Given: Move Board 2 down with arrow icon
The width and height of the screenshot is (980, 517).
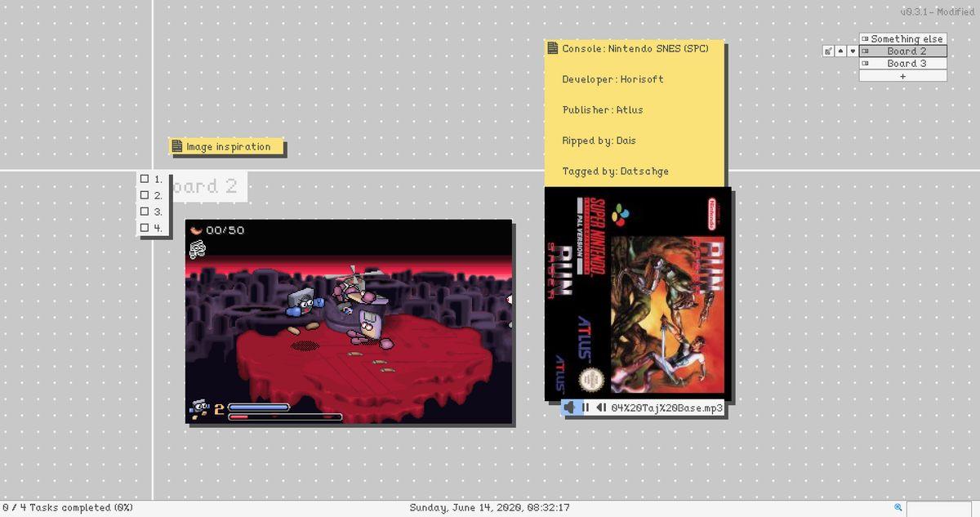Looking at the screenshot, I should pyautogui.click(x=853, y=51).
